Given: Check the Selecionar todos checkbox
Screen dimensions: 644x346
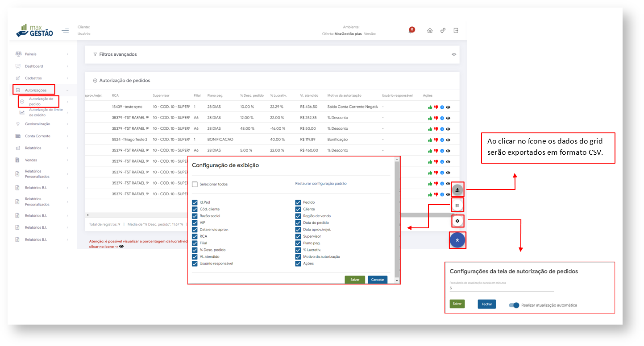Looking at the screenshot, I should coord(195,184).
